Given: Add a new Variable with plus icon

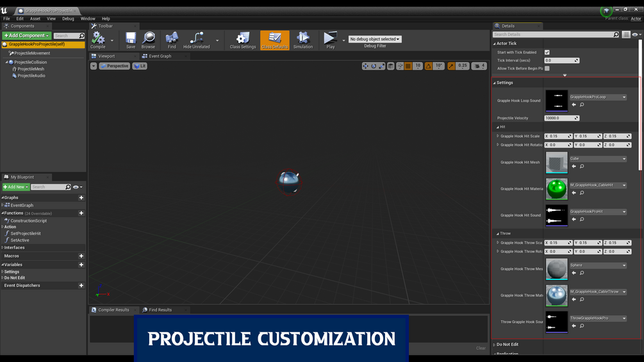Looking at the screenshot, I should (x=81, y=265).
